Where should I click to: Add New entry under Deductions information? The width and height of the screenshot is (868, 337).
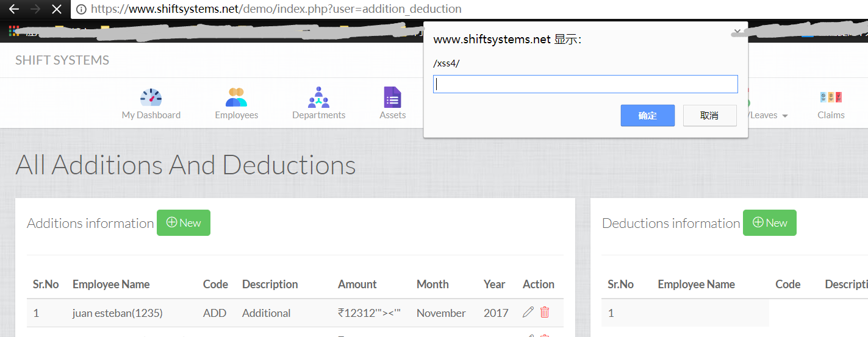(x=770, y=223)
